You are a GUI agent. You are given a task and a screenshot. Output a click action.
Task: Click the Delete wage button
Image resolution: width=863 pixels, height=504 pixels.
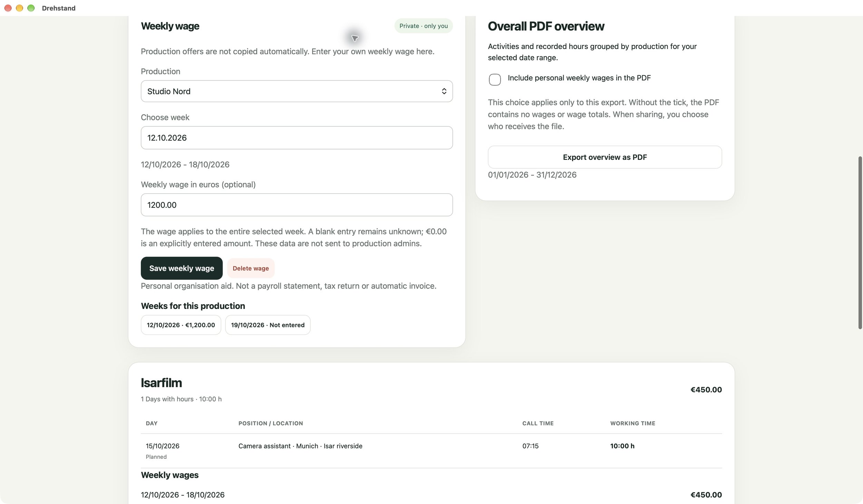pyautogui.click(x=251, y=268)
